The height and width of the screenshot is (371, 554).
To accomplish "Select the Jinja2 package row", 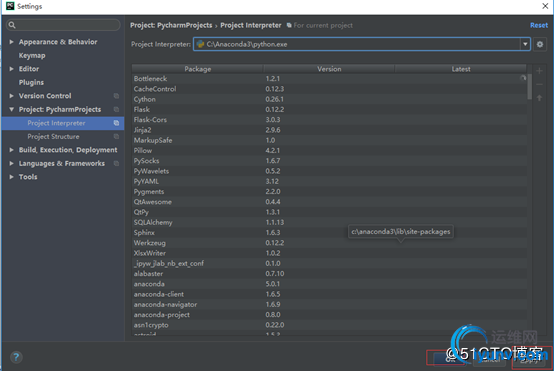I will [x=329, y=130].
